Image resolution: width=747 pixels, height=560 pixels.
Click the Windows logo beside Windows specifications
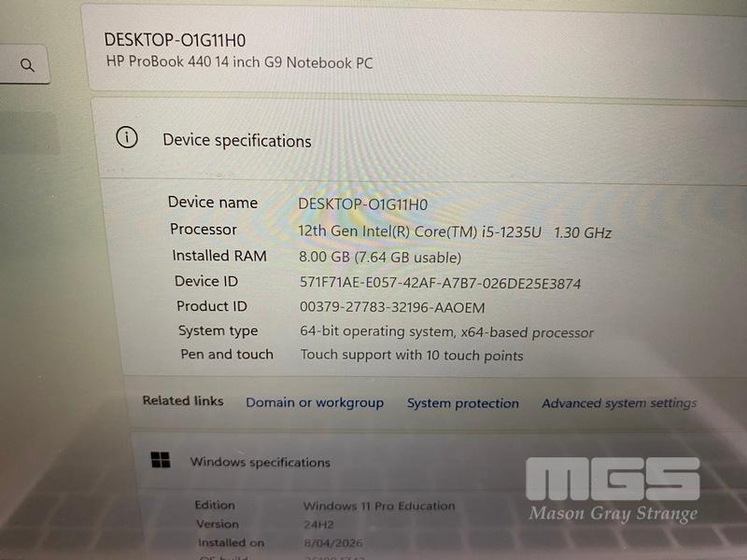coord(161,459)
